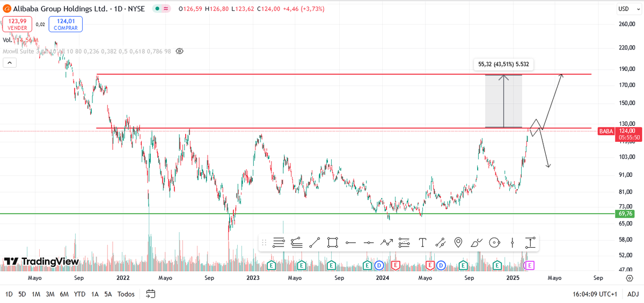Click the BABA price label on axis
The height and width of the screenshot is (303, 644).
click(x=606, y=131)
